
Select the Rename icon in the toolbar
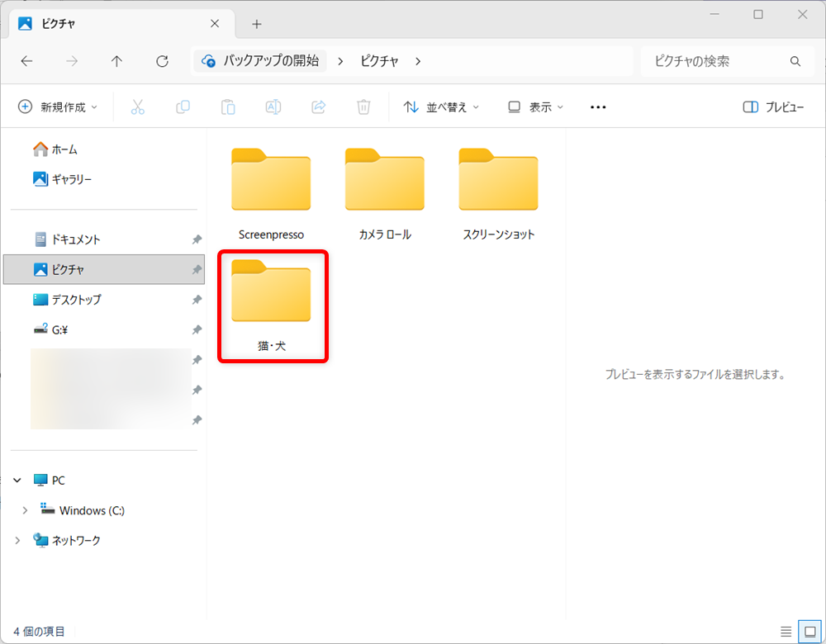tap(273, 107)
